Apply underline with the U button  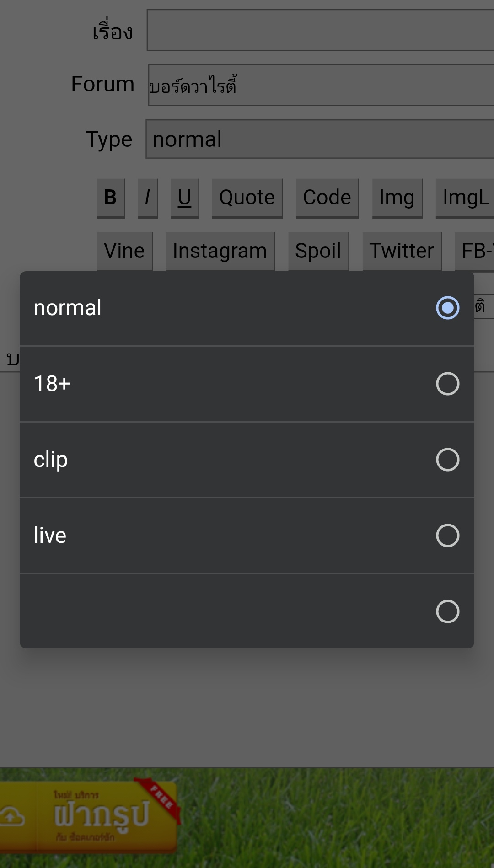tap(185, 198)
